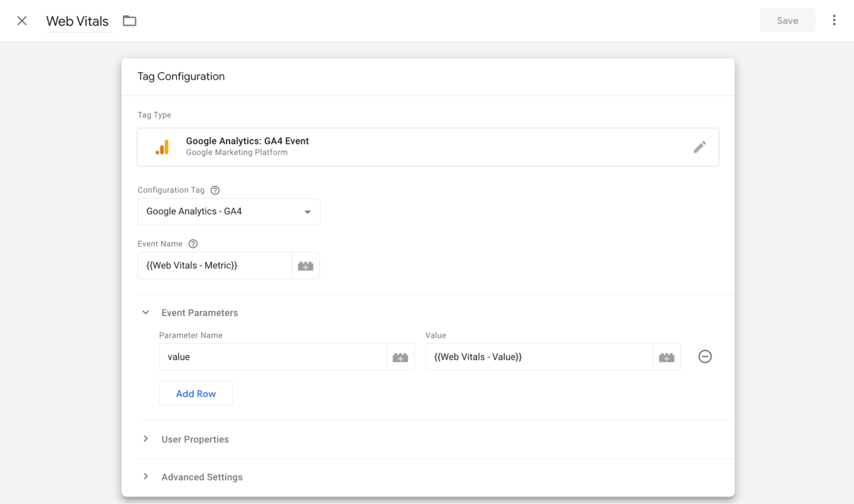The width and height of the screenshot is (854, 504).
Task: Insert variable into the parameter Value field
Action: 666,357
